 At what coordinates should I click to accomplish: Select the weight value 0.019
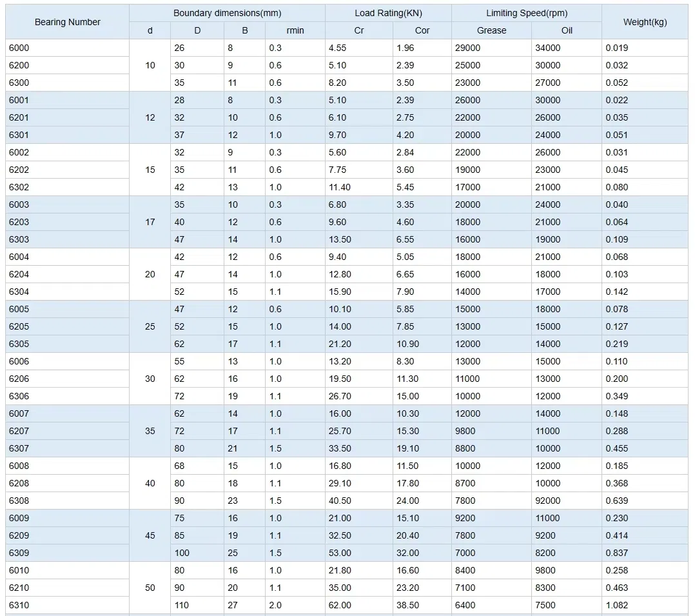coord(616,48)
